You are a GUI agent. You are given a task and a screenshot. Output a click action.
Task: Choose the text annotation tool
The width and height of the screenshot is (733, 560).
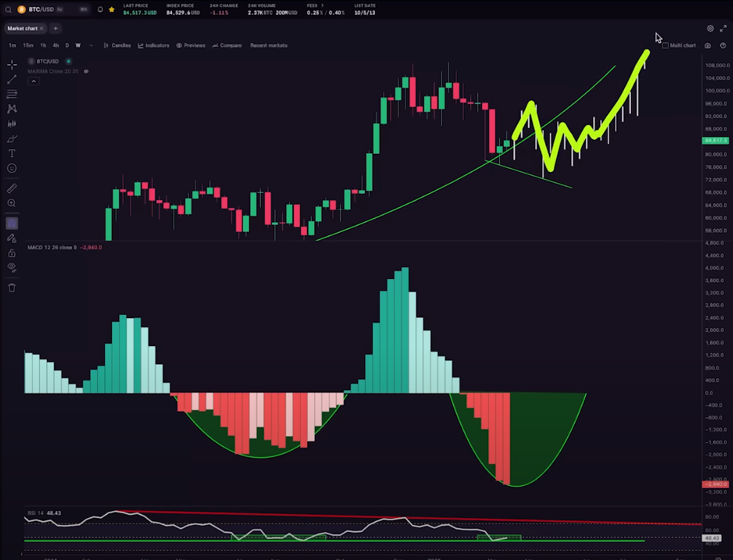pos(12,153)
